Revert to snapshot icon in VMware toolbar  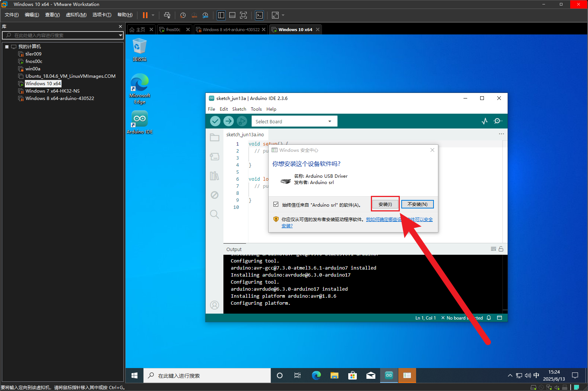click(194, 15)
